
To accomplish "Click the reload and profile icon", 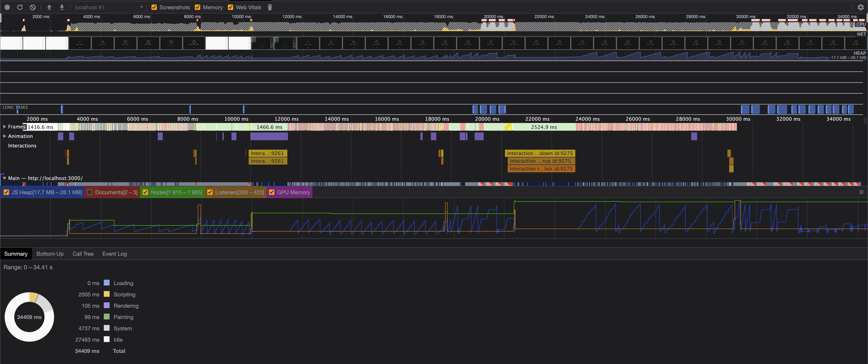I will pos(20,7).
